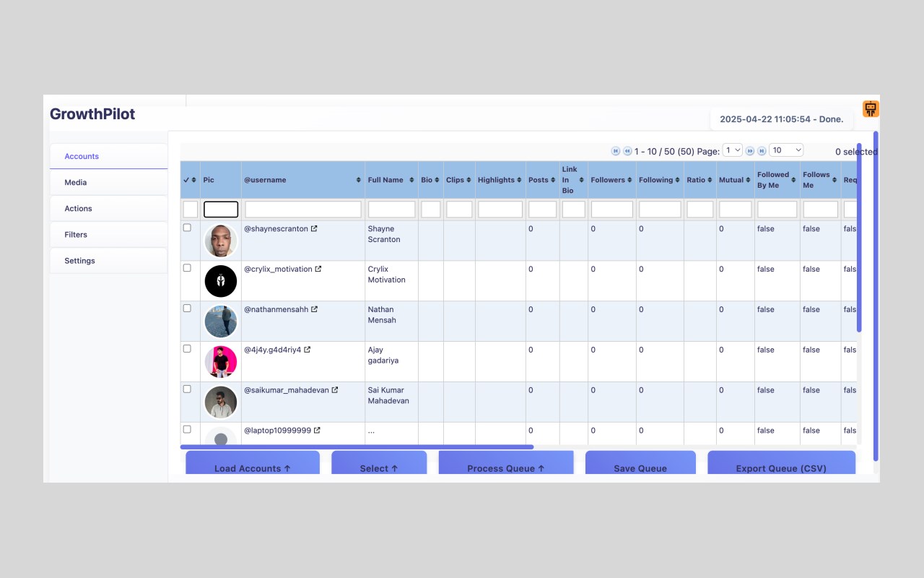Expand the Load Accounts menu button
Image resolution: width=924 pixels, height=578 pixels.
(x=253, y=463)
